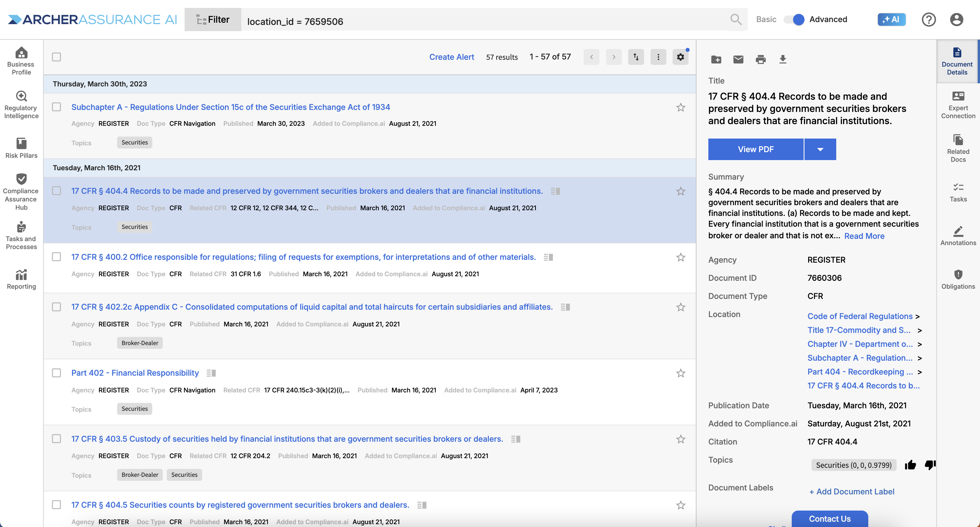Open the three-dot more options menu

(x=658, y=57)
